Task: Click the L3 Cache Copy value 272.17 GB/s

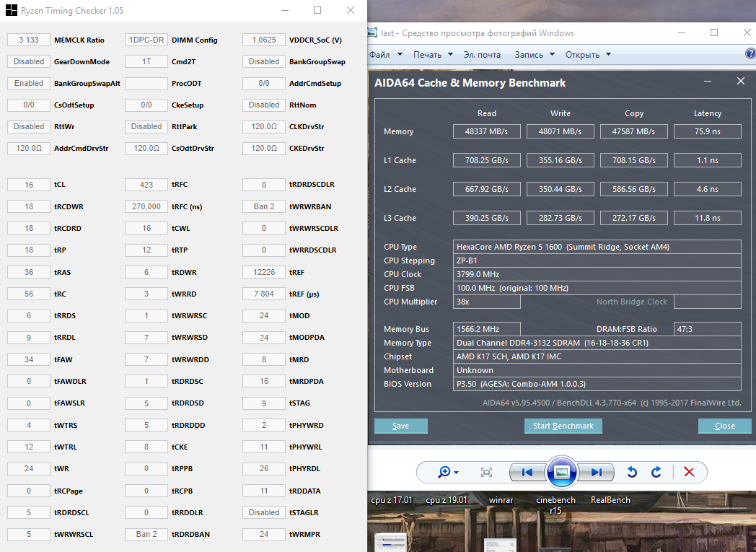Action: 633,218
